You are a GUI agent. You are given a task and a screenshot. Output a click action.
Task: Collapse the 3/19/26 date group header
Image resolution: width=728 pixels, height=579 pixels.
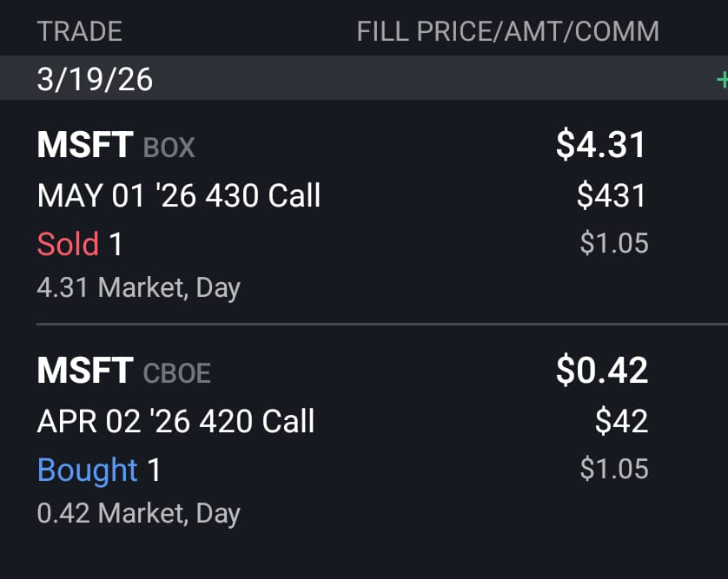96,80
